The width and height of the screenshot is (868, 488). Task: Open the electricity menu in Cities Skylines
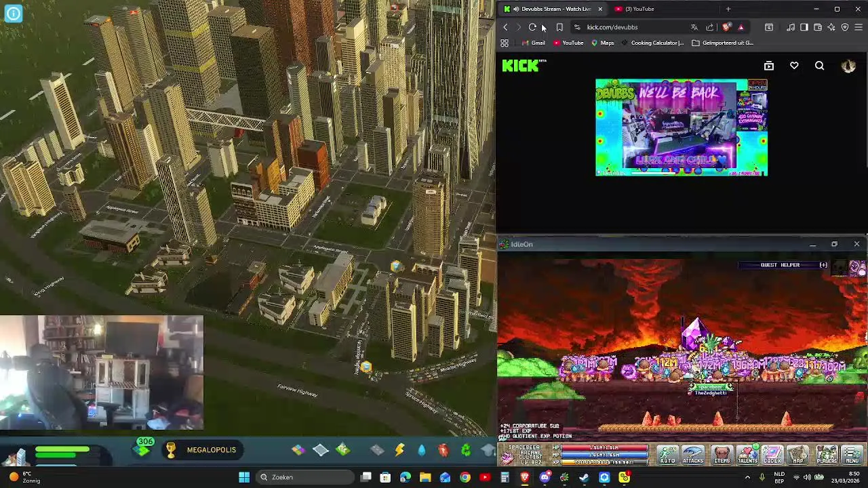399,449
